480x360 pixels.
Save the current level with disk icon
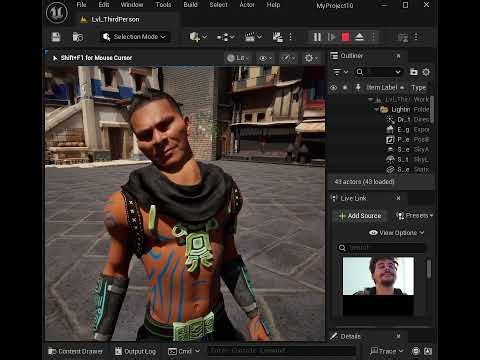click(56, 37)
